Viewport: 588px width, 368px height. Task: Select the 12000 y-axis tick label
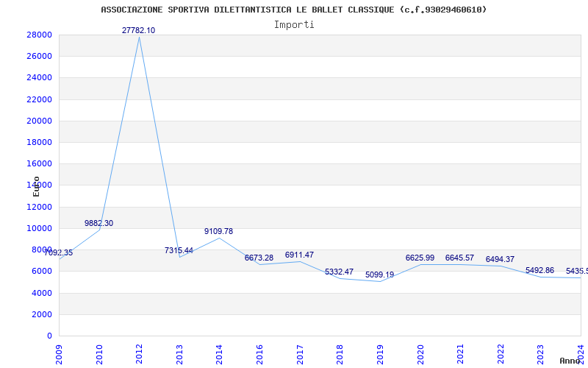click(40, 207)
